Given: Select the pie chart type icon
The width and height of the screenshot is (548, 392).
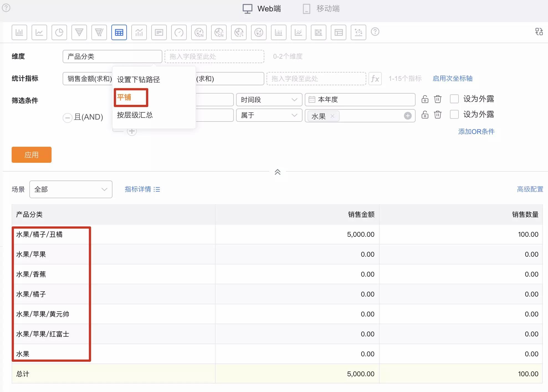Looking at the screenshot, I should [x=59, y=32].
